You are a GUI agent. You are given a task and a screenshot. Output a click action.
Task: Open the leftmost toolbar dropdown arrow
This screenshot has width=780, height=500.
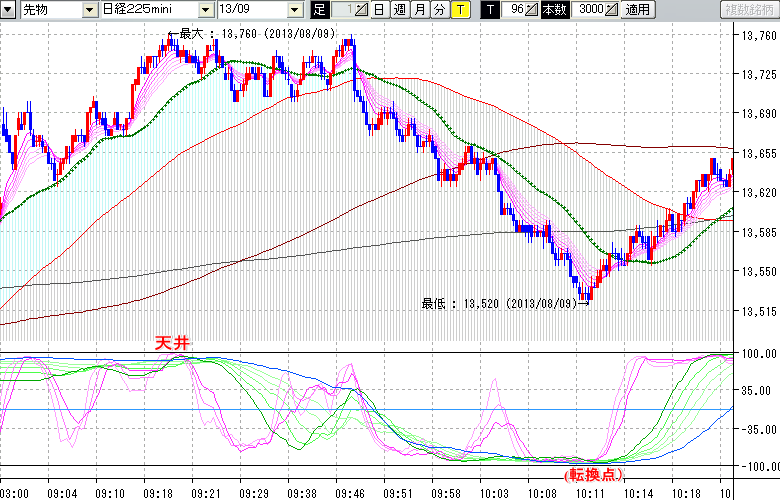click(10, 10)
